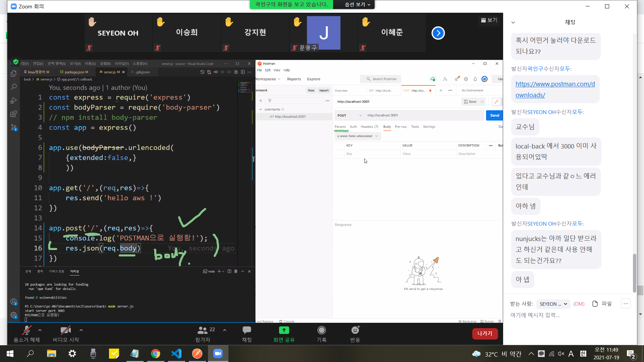644x362 pixels.
Task: Click the red leave meeting button
Action: coord(485,334)
